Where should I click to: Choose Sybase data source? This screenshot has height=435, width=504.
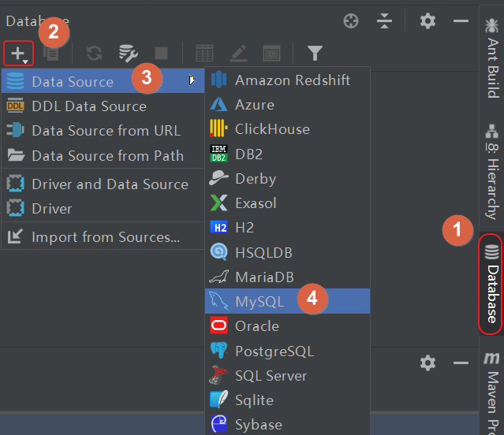288,425
